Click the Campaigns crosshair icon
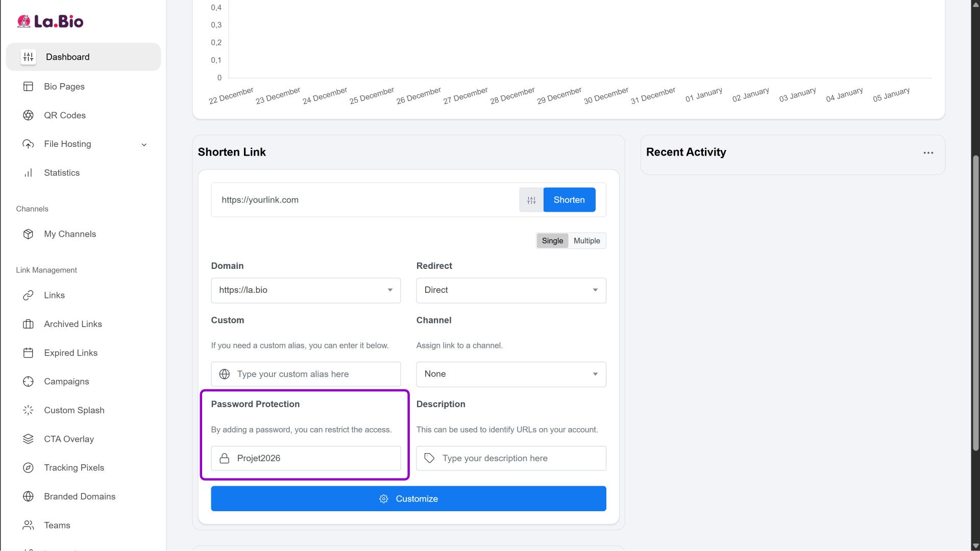 click(x=28, y=382)
